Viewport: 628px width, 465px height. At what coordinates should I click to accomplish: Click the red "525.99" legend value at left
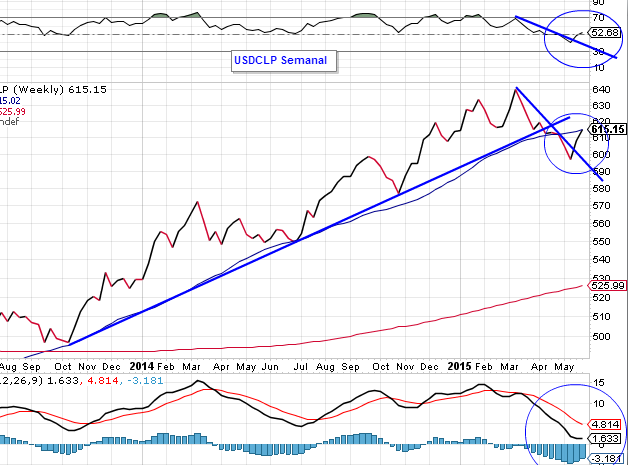point(12,111)
